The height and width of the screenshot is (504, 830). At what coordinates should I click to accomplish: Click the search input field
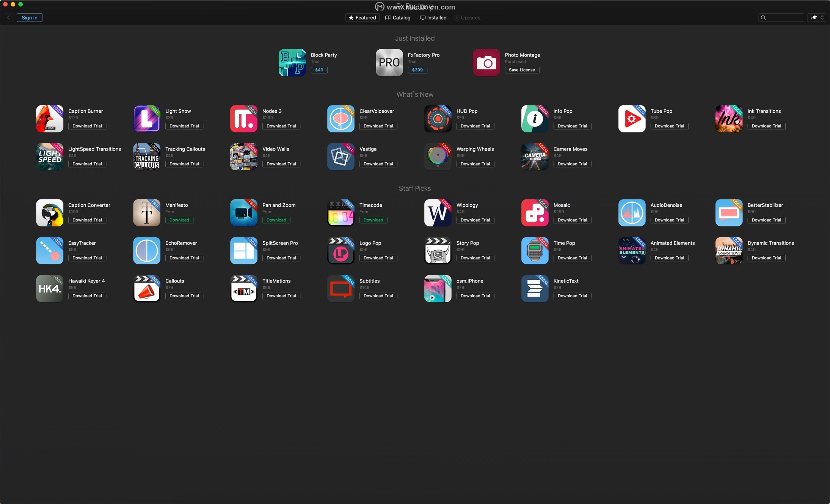click(784, 18)
